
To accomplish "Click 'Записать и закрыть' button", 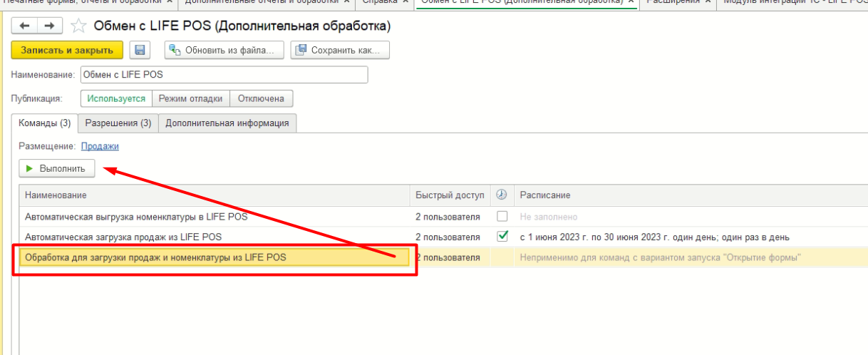I will (67, 51).
